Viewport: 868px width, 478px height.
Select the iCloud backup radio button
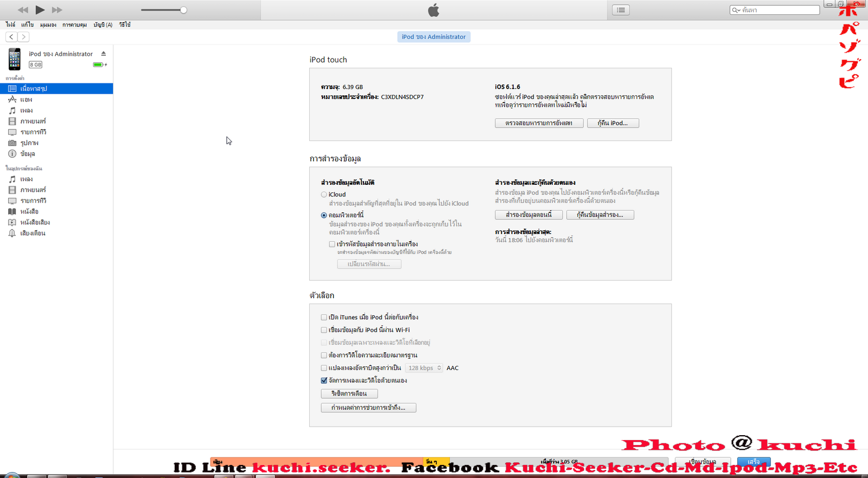(x=324, y=195)
